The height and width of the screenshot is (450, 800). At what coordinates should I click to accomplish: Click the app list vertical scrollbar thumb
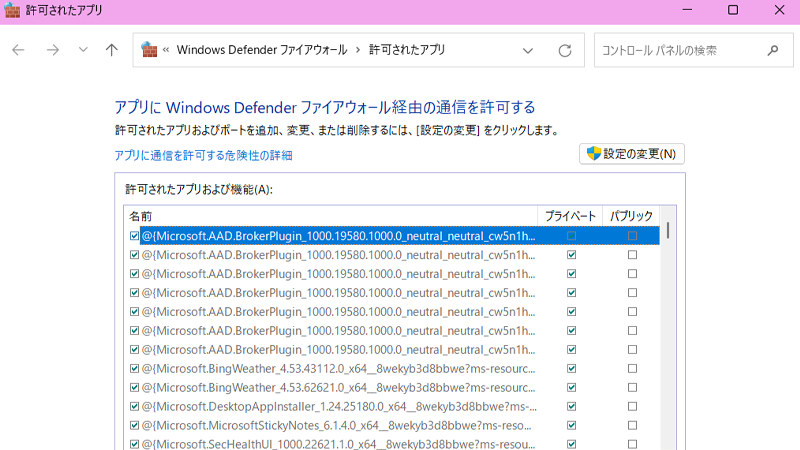coord(668,230)
